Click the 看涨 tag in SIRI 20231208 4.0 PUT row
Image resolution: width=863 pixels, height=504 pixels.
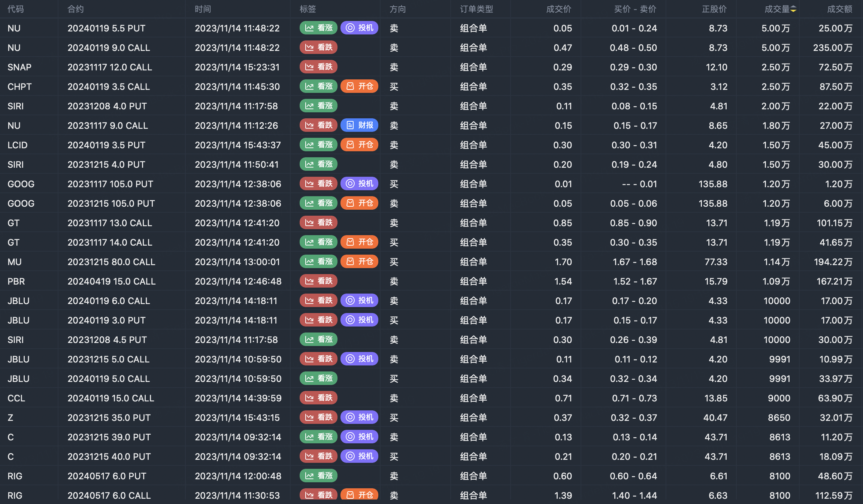click(x=319, y=106)
